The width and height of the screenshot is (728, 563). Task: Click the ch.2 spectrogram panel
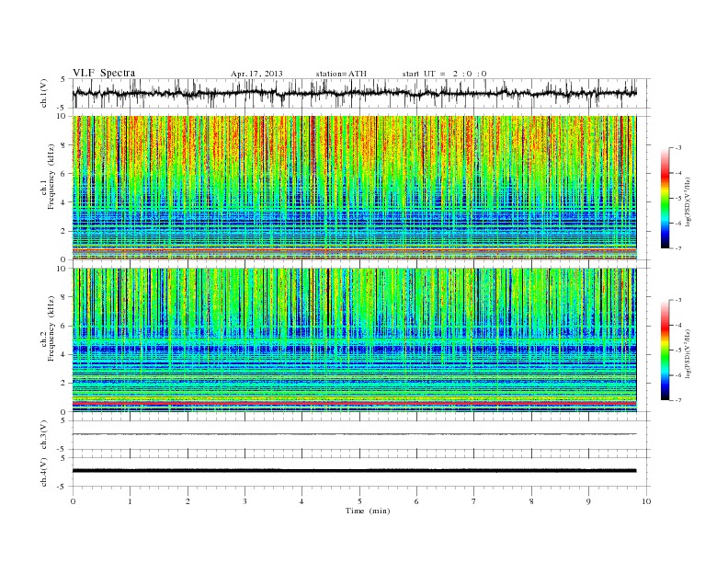coord(354,340)
